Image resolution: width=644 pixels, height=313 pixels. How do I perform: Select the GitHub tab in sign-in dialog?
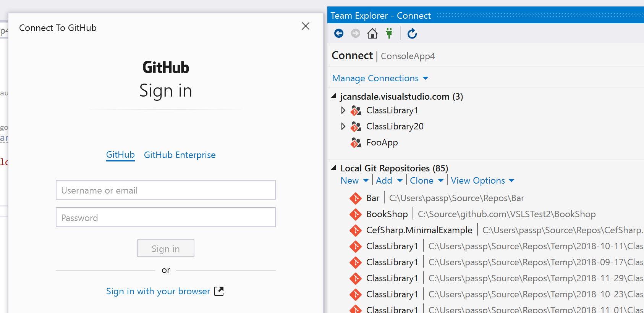pyautogui.click(x=120, y=155)
